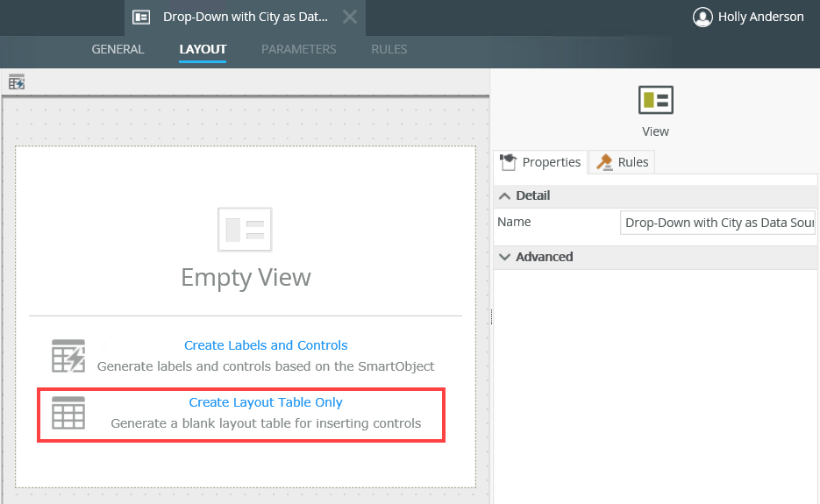Click the large View icon in properties pane
The width and height of the screenshot is (820, 504).
pyautogui.click(x=656, y=100)
